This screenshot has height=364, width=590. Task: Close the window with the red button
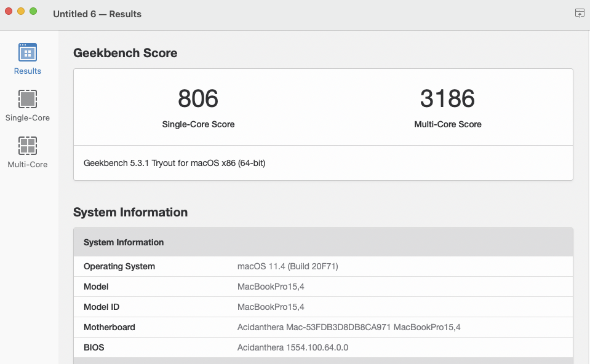point(9,11)
